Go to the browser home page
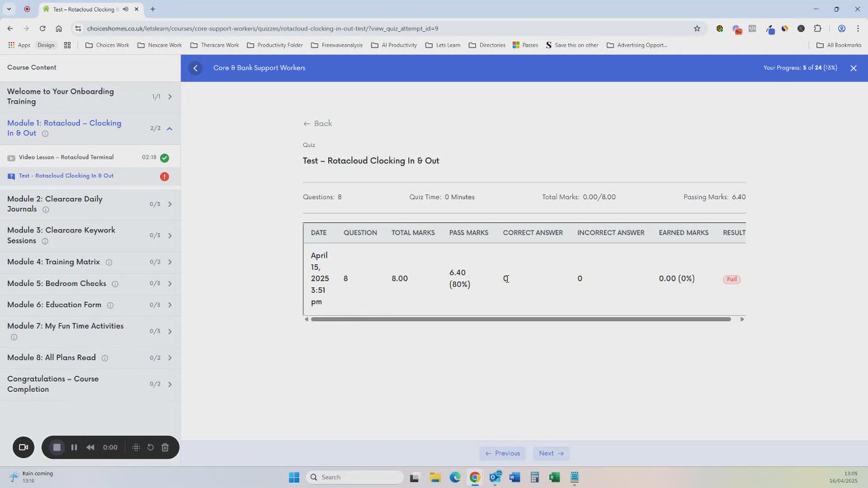The image size is (868, 488). click(59, 28)
